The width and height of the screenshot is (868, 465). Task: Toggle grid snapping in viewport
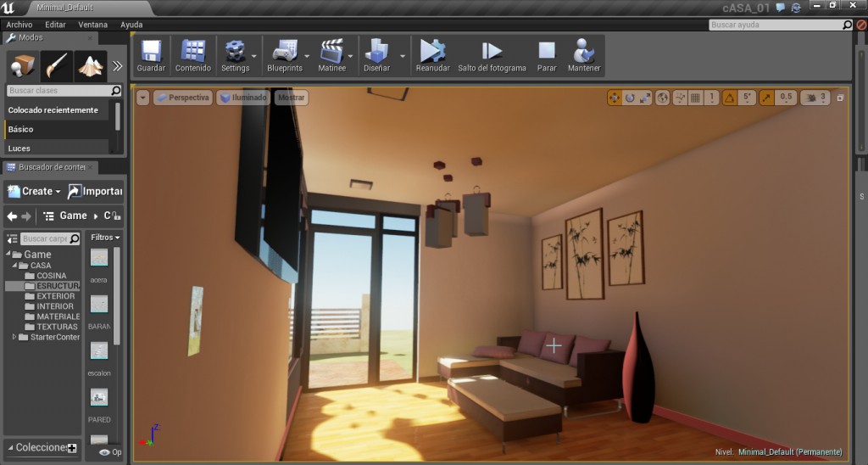tap(695, 98)
